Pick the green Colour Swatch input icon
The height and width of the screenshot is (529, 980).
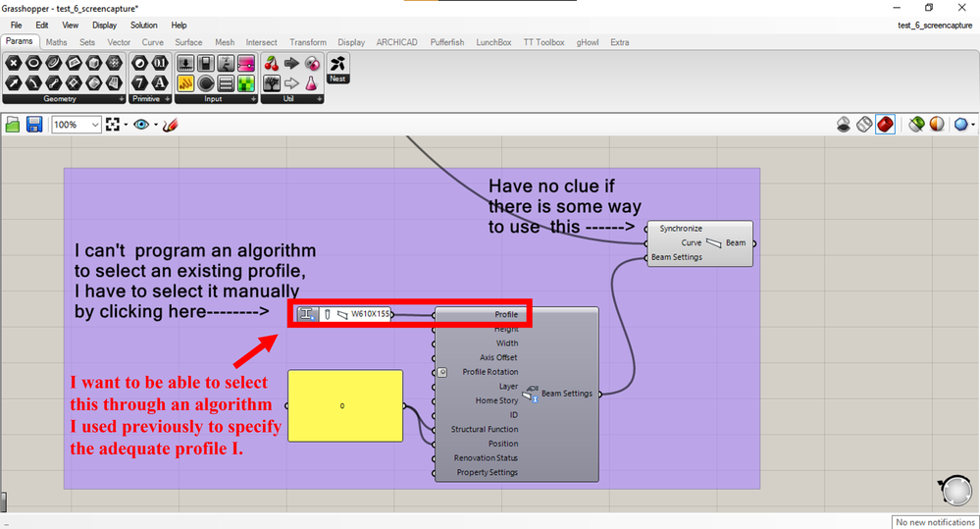coord(246,83)
